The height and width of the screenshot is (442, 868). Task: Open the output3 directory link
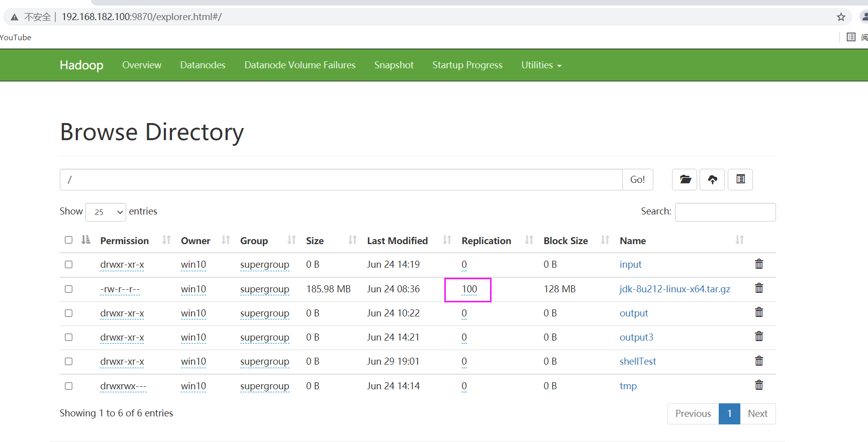[x=636, y=337]
